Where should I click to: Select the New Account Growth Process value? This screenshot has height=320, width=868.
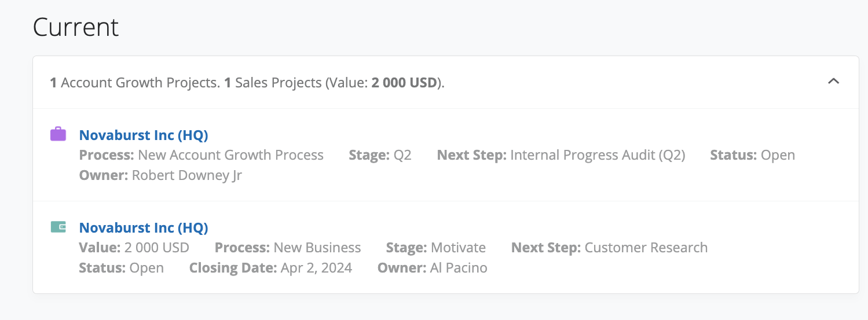point(230,155)
